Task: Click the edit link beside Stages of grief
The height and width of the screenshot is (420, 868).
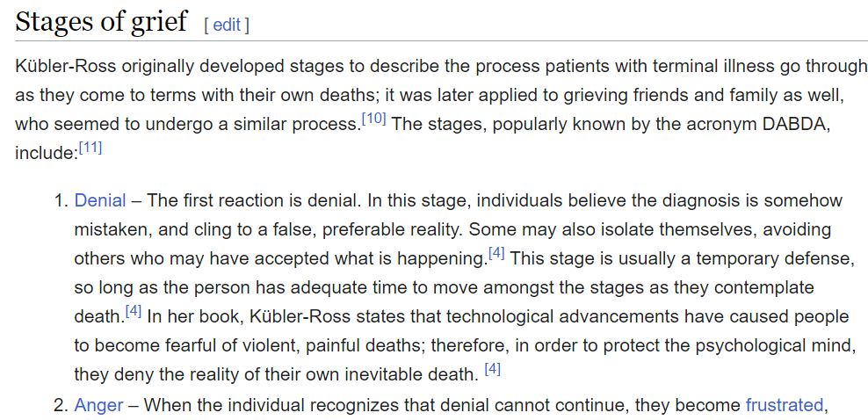Action: [x=227, y=25]
